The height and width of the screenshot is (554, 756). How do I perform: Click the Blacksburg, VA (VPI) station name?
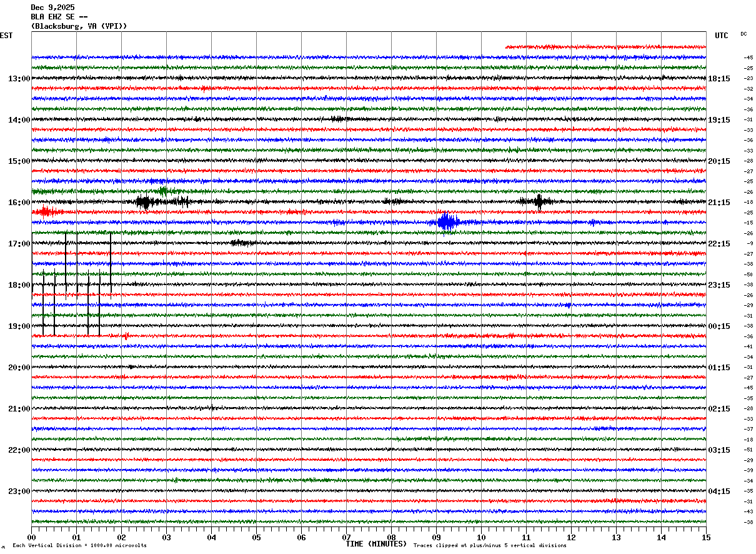tap(79, 26)
